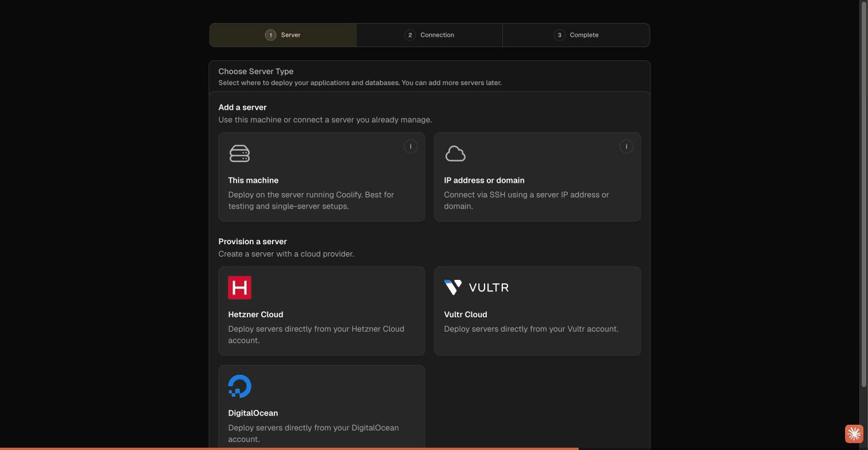Click 'Connect via SSH using a server IP' description

(x=526, y=201)
